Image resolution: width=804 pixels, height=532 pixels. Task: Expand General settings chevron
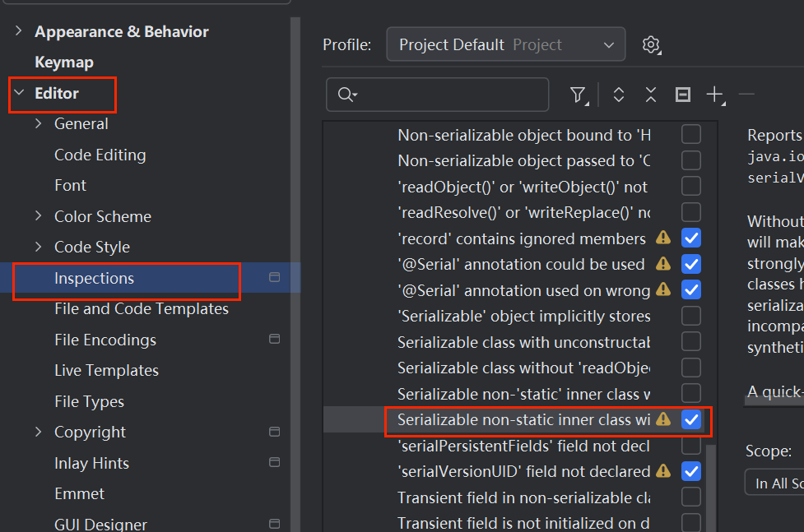(39, 123)
